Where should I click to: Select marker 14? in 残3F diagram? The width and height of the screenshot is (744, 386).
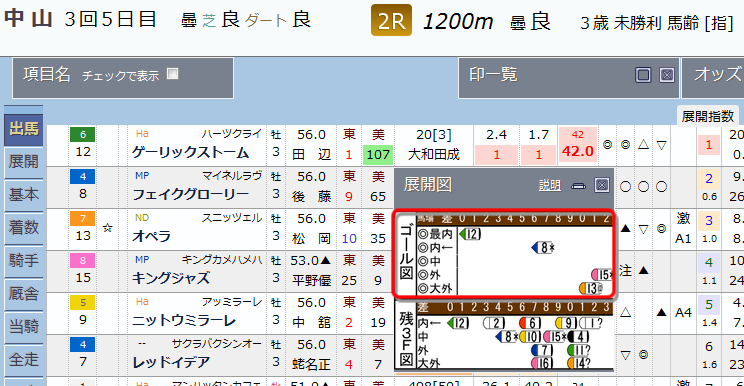(x=579, y=363)
